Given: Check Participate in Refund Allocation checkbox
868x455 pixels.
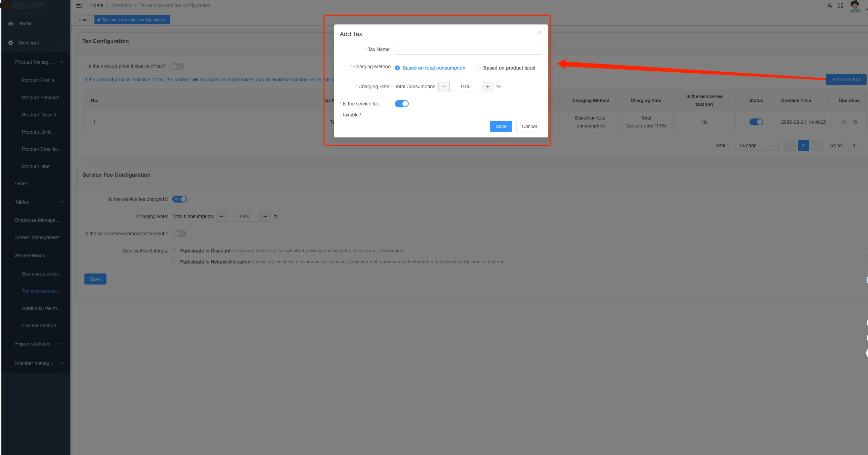Looking at the screenshot, I should [175, 262].
